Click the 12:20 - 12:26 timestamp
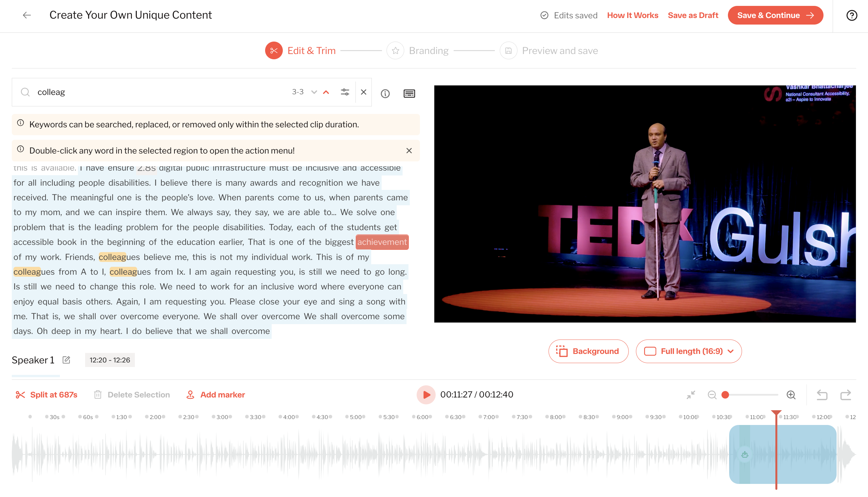868x497 pixels. pos(110,360)
